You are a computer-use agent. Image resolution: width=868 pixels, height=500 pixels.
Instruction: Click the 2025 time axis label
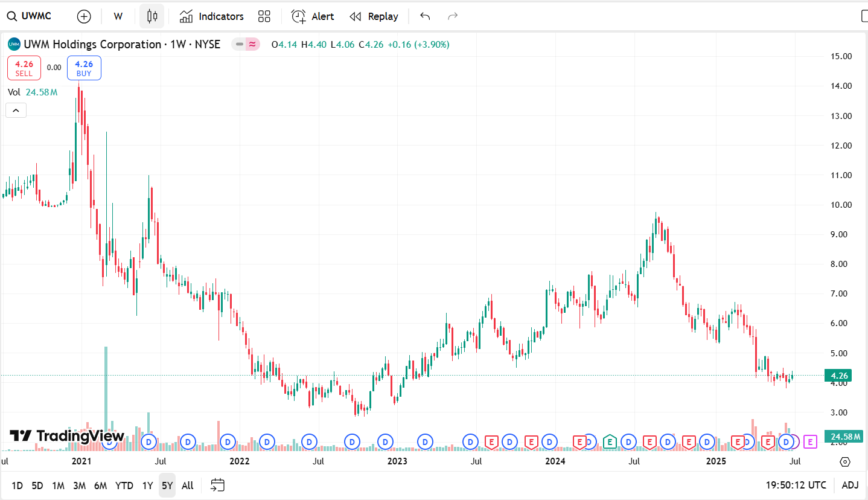click(x=716, y=461)
